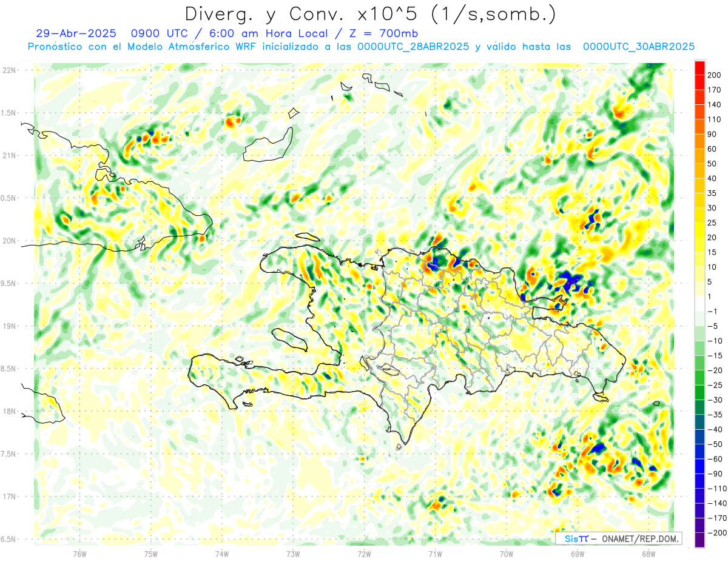Click the positive '35' colorbar value

click(x=713, y=193)
